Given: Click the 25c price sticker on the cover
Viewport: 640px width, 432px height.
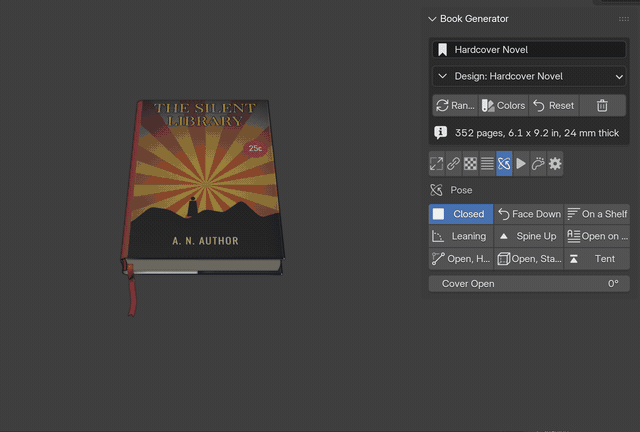Looking at the screenshot, I should pyautogui.click(x=255, y=148).
